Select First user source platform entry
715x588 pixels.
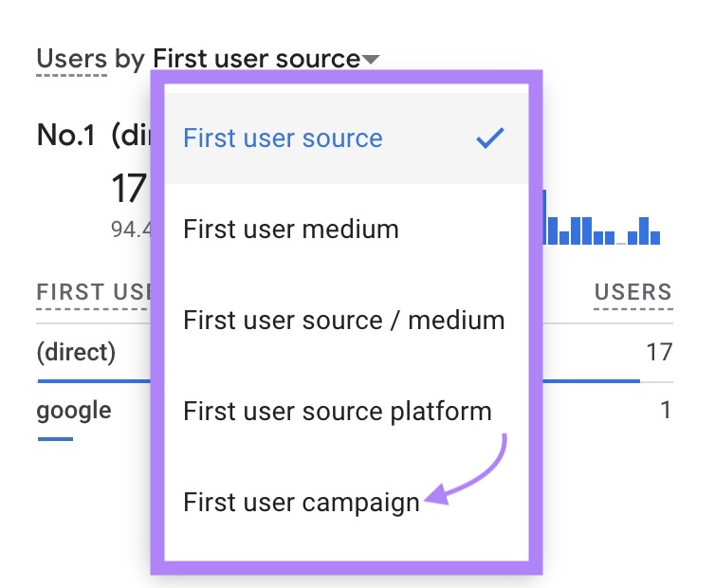click(337, 412)
